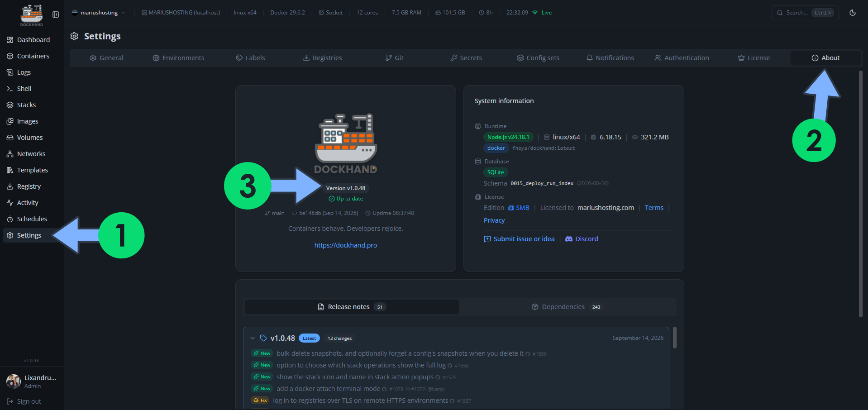Click the commit hash 5e148db
The image size is (868, 410).
310,213
